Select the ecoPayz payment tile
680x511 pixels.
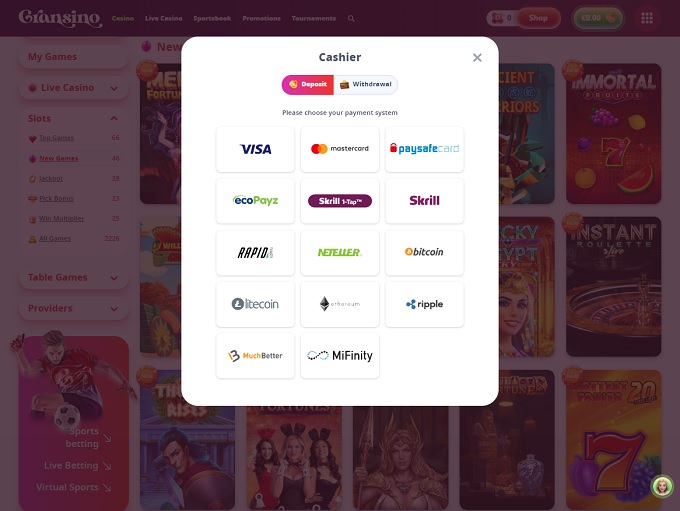coord(255,201)
